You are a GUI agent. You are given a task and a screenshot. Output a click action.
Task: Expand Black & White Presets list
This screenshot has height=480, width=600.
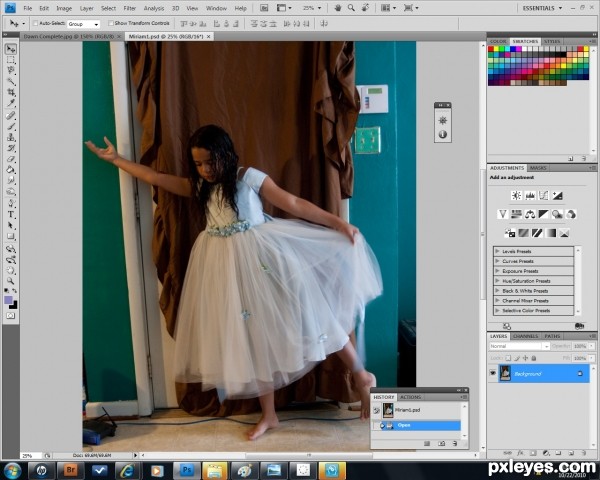[497, 291]
